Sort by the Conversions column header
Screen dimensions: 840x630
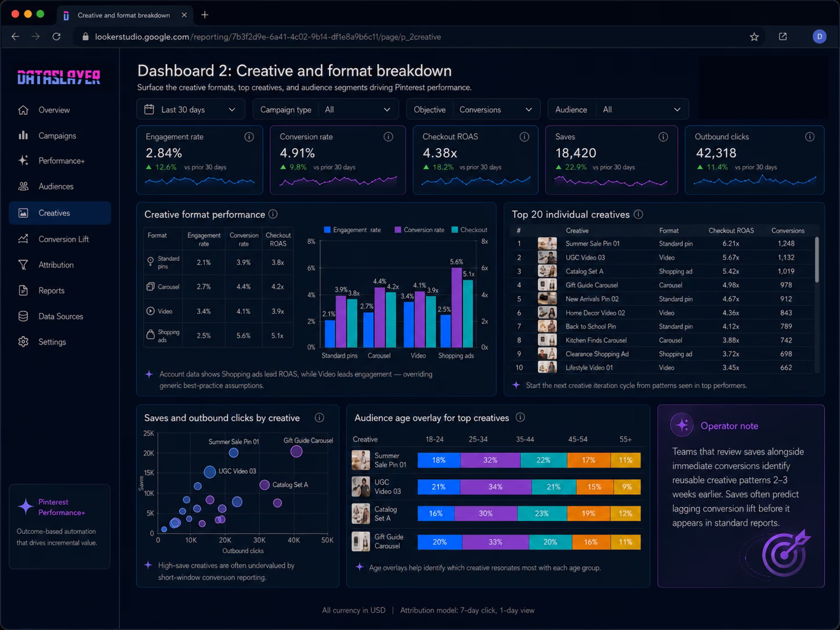787,230
